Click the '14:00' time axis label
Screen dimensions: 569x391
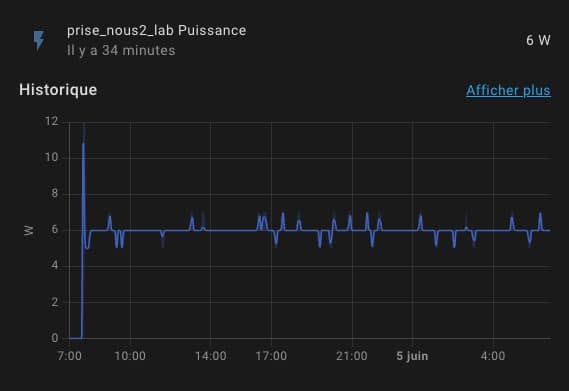(210, 356)
